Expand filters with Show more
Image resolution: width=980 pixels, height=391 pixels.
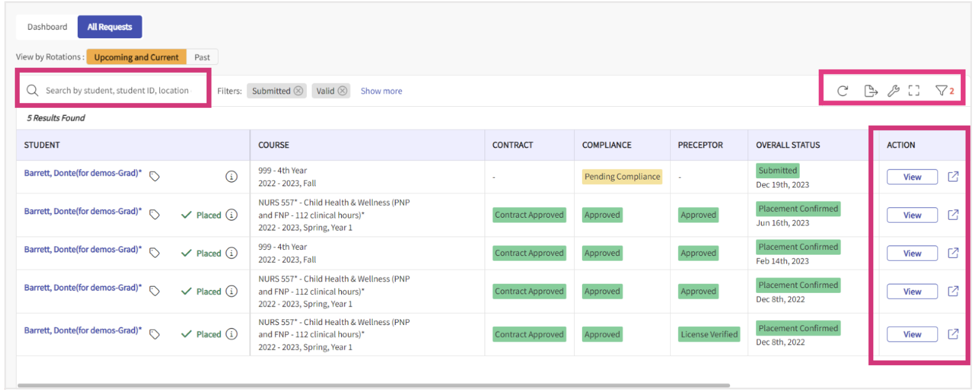[x=381, y=91]
